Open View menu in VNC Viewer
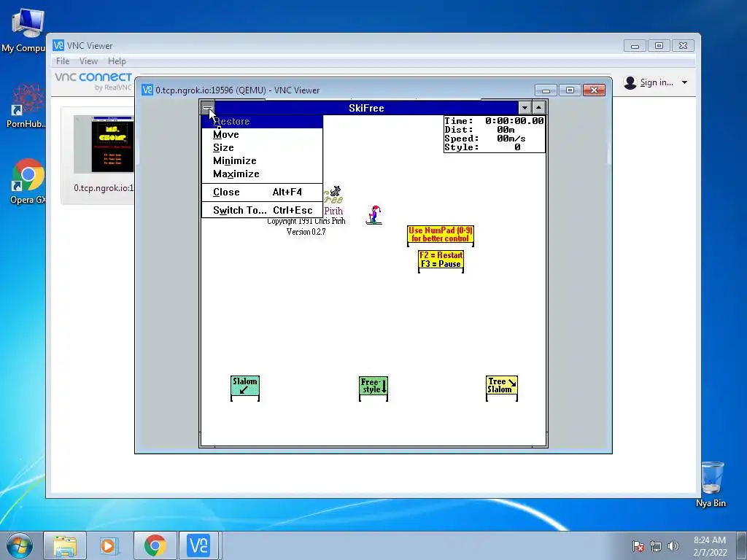This screenshot has width=747, height=560. click(x=88, y=61)
